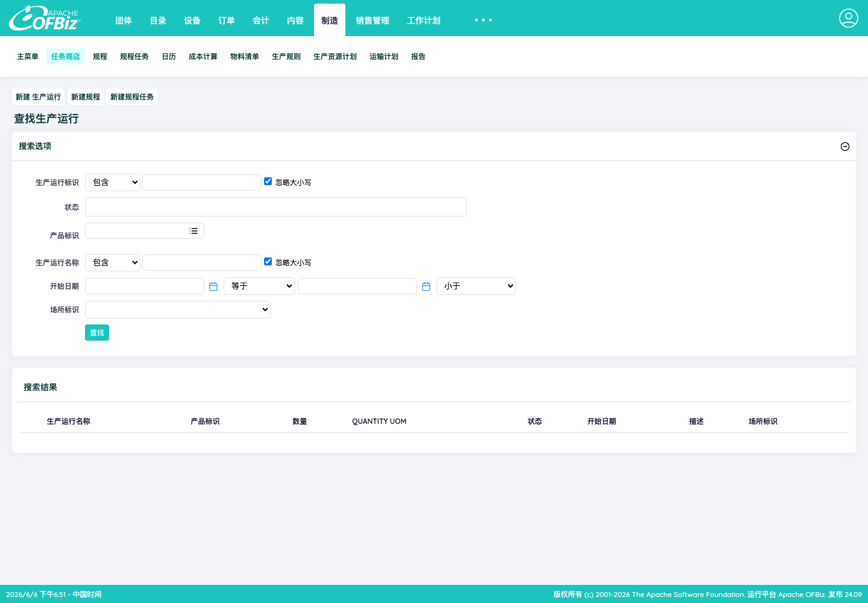Open the more applications dots menu

483,20
